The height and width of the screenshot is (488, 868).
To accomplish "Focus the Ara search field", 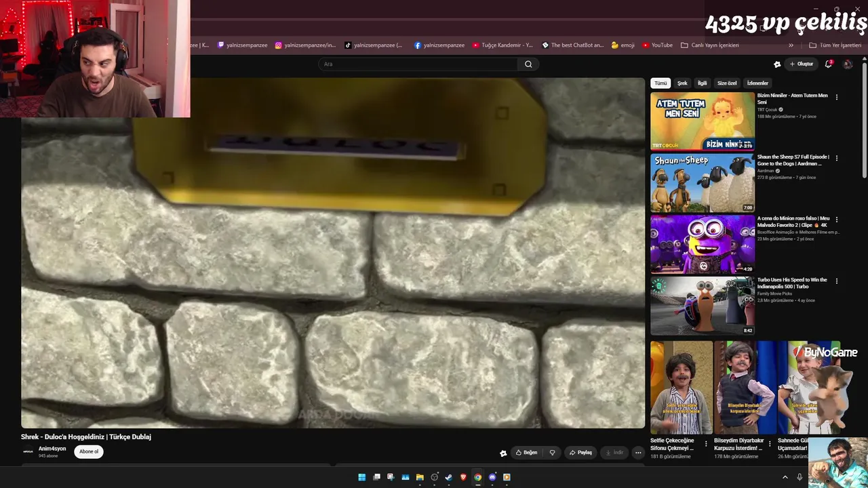I will point(418,64).
